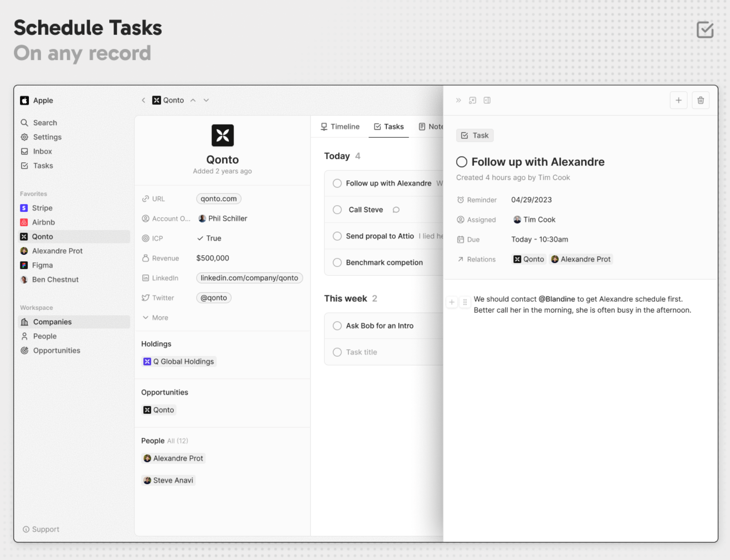Open the @qonto Twitter chip
The image size is (730, 560).
click(x=214, y=298)
